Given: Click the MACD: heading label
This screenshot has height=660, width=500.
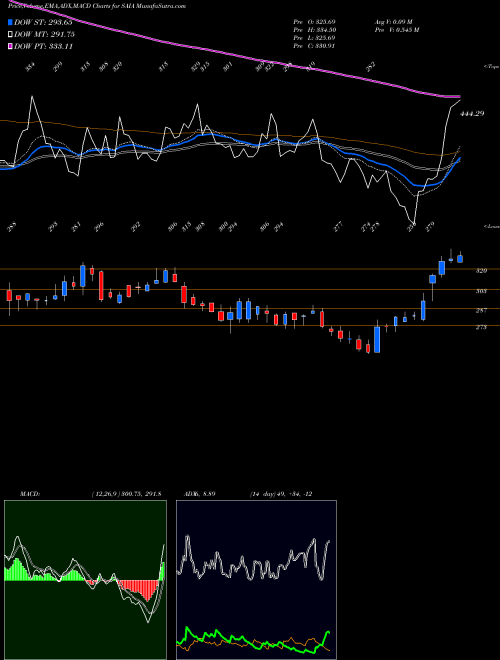Looking at the screenshot, I should tap(30, 494).
